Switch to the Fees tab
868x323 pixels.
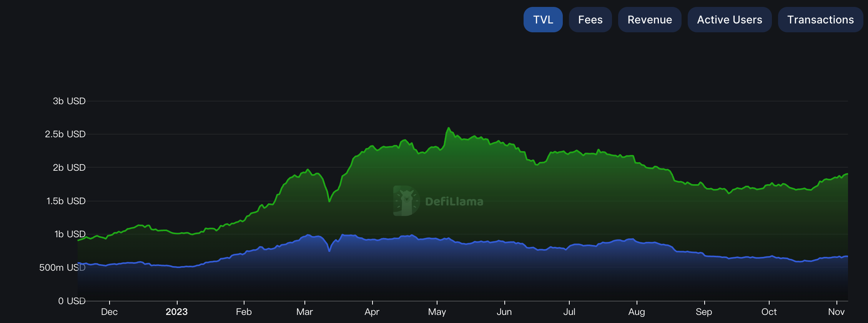point(590,20)
